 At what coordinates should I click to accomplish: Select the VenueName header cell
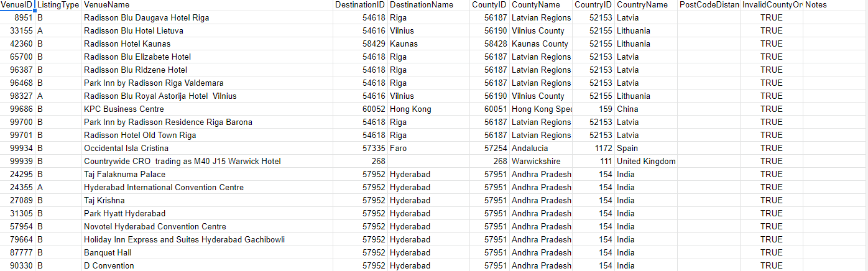click(208, 5)
